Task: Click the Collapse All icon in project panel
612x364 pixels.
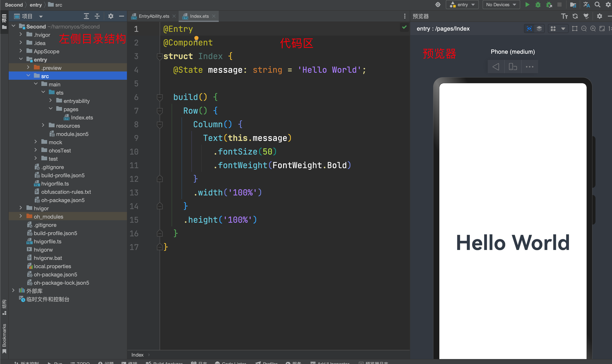Action: coord(97,16)
